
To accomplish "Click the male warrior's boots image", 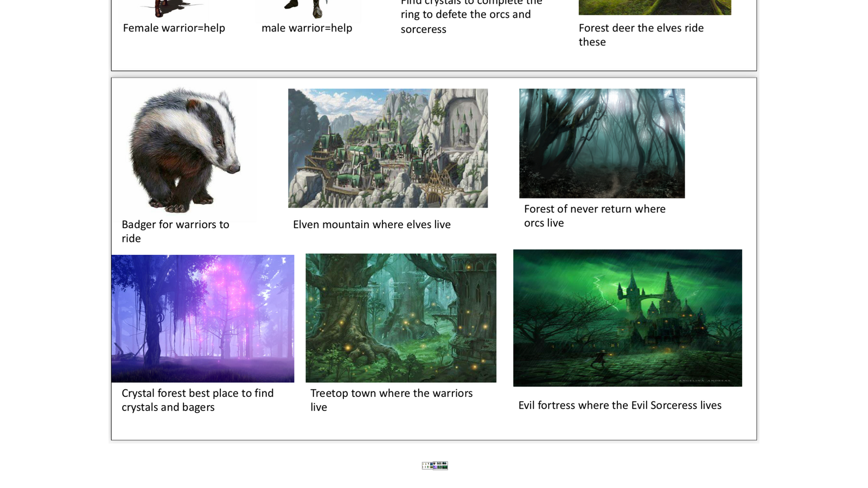I will click(307, 8).
